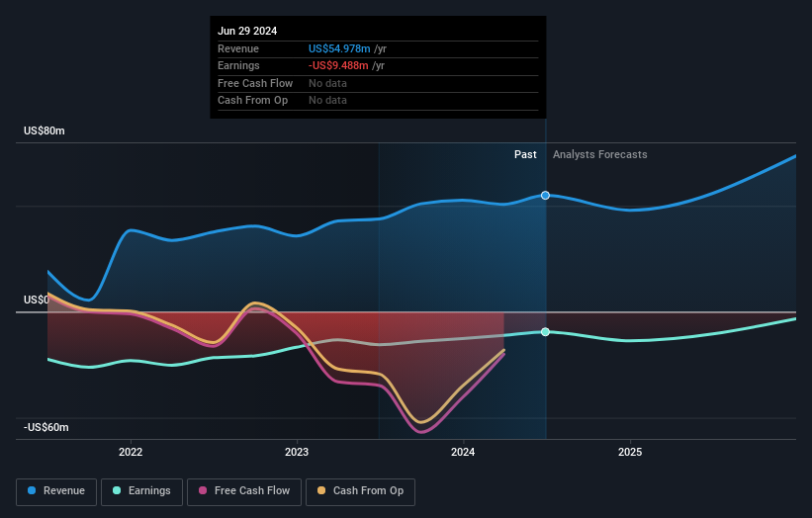Screen dimensions: 812x518
Task: Click the Cash From Op tooltip row label
Action: tap(253, 101)
